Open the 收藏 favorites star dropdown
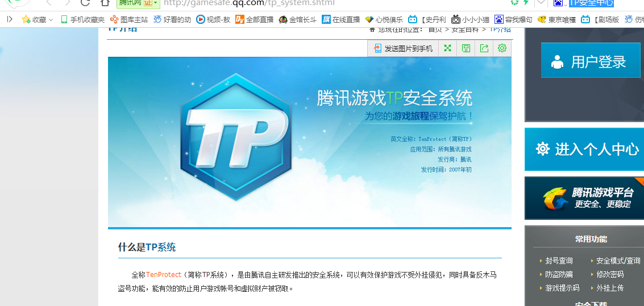Viewport: 644px width, 306px height. 38,19
